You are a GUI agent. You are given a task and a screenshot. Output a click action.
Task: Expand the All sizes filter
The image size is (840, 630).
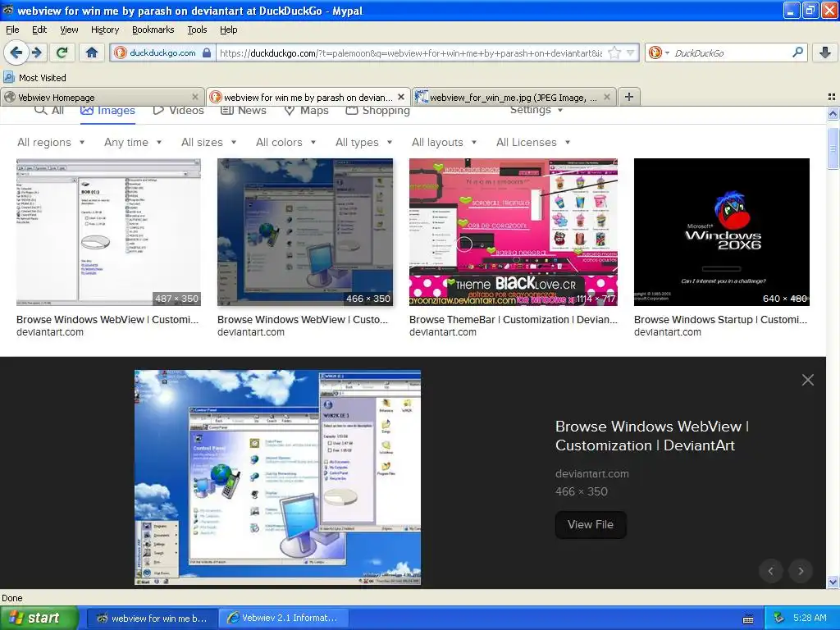pos(209,143)
